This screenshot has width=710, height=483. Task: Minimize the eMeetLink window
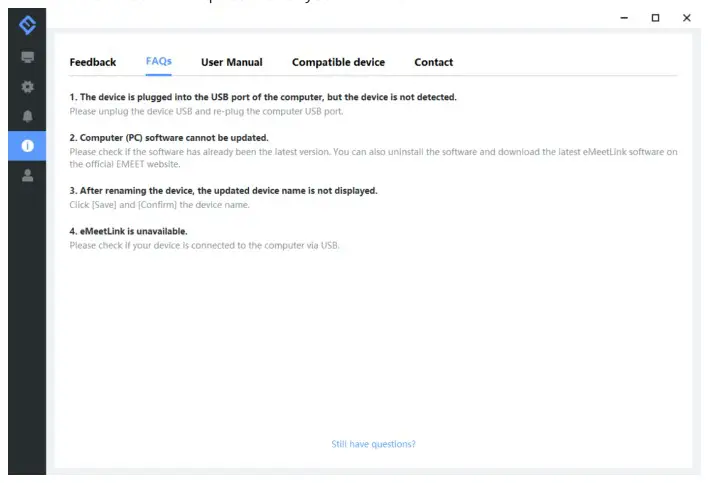624,18
